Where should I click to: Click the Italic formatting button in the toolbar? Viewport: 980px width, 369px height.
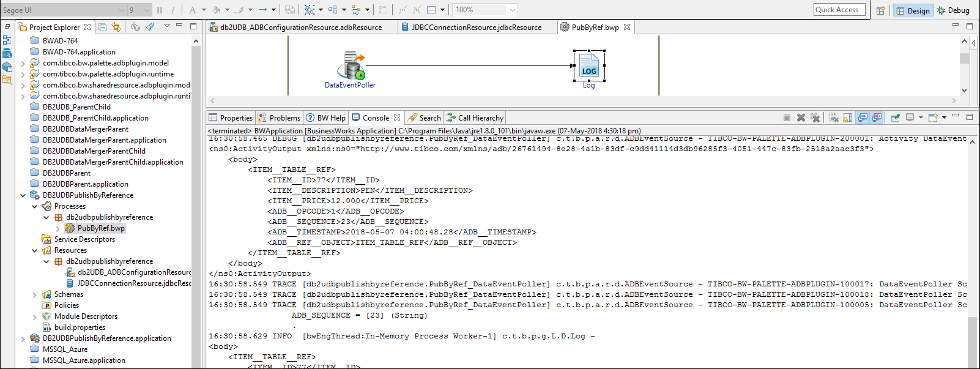tap(173, 10)
